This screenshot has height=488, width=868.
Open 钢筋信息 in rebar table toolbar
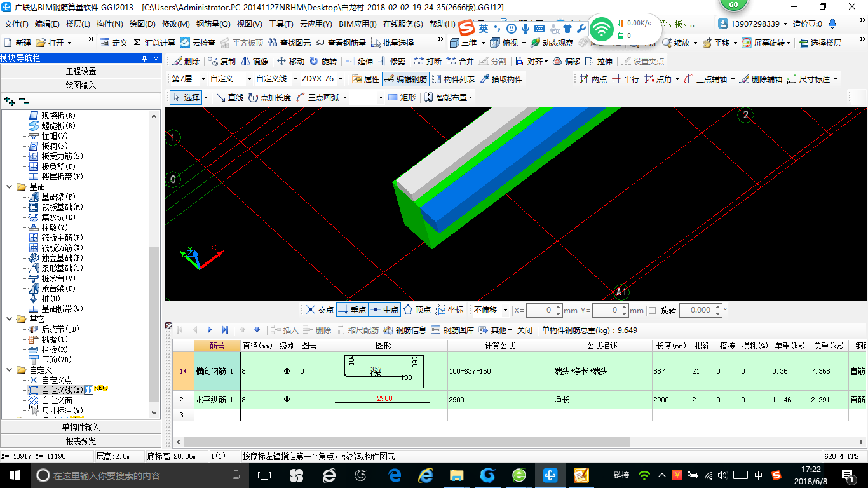405,330
